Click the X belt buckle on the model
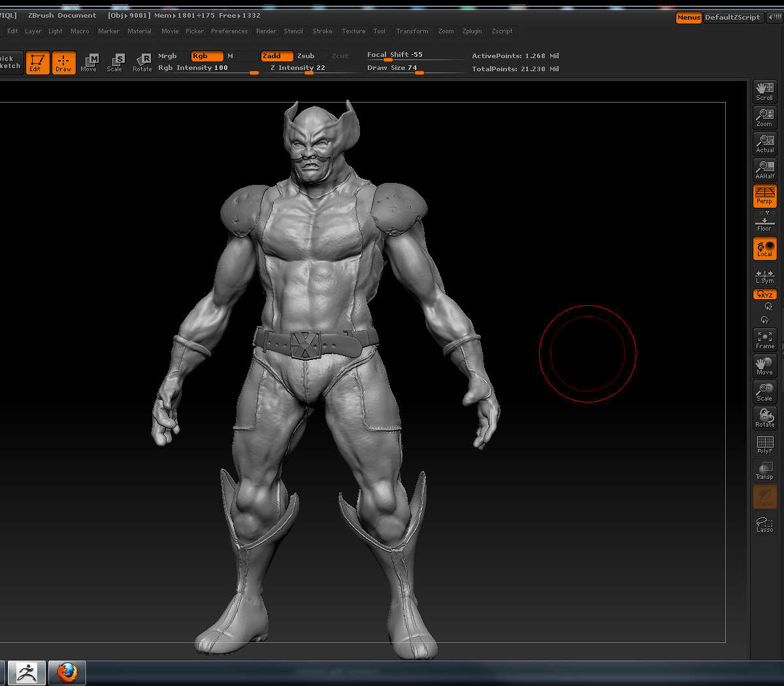 coord(304,344)
